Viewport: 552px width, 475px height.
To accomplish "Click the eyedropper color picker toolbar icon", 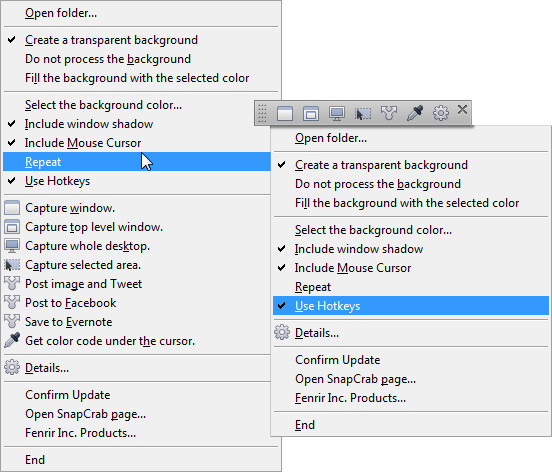I will (x=415, y=113).
